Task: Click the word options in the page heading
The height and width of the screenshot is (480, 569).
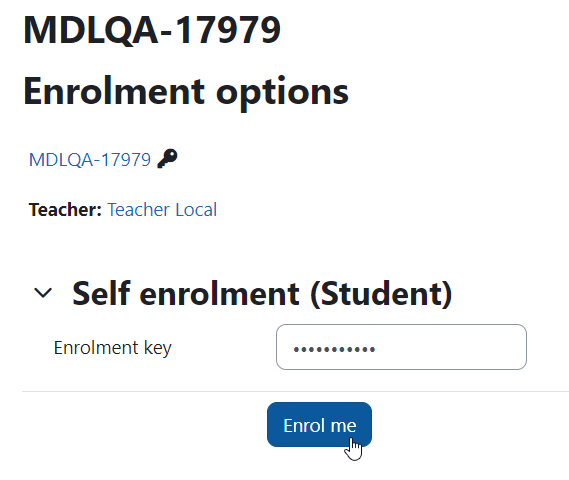Action: 282,94
